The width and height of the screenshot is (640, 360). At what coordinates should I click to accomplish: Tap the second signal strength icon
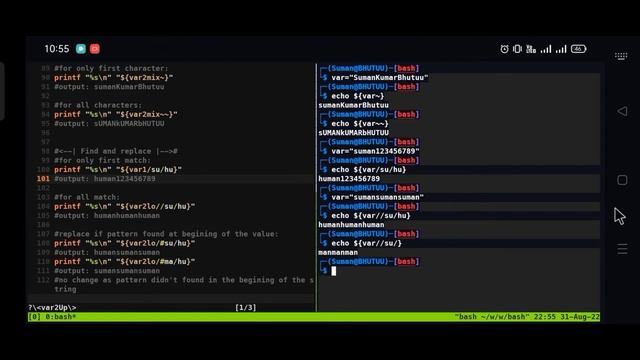point(561,49)
